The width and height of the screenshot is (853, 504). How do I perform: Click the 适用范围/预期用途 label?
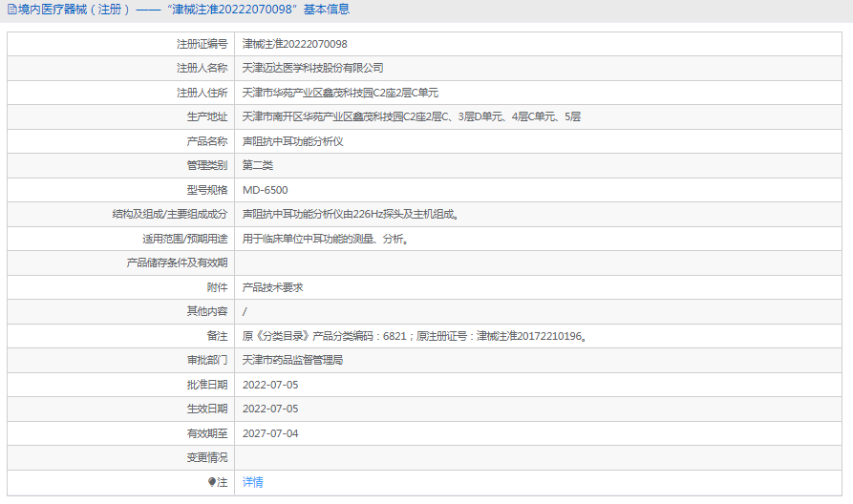pos(185,239)
